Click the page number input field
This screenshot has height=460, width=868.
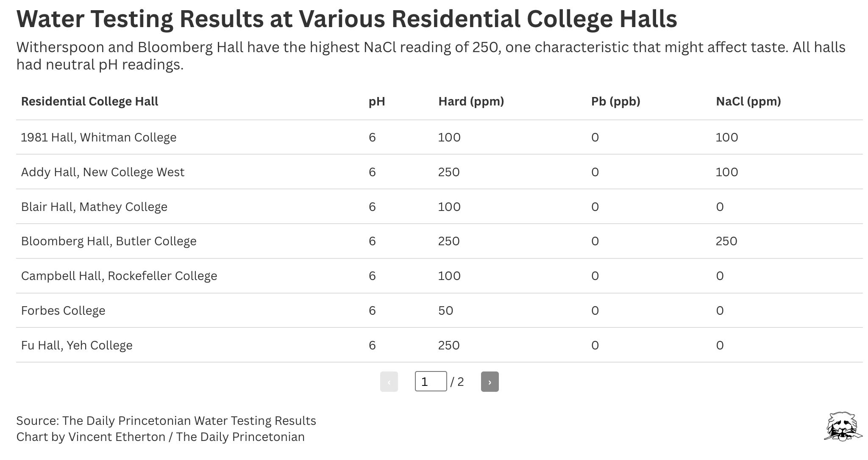coord(430,382)
